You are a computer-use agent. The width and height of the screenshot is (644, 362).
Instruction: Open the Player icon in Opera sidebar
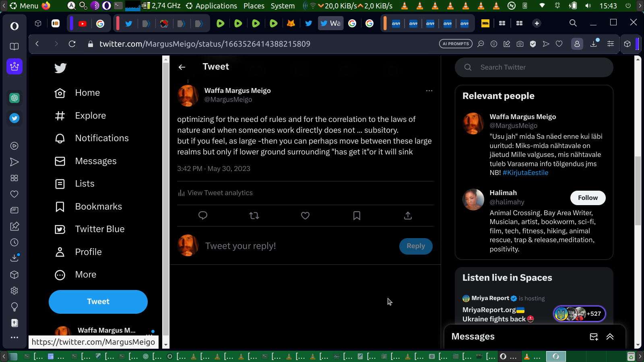(x=14, y=146)
